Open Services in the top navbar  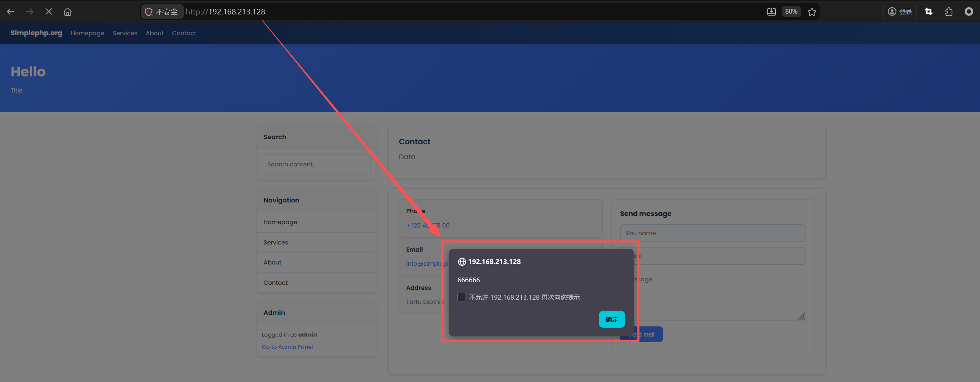tap(125, 33)
